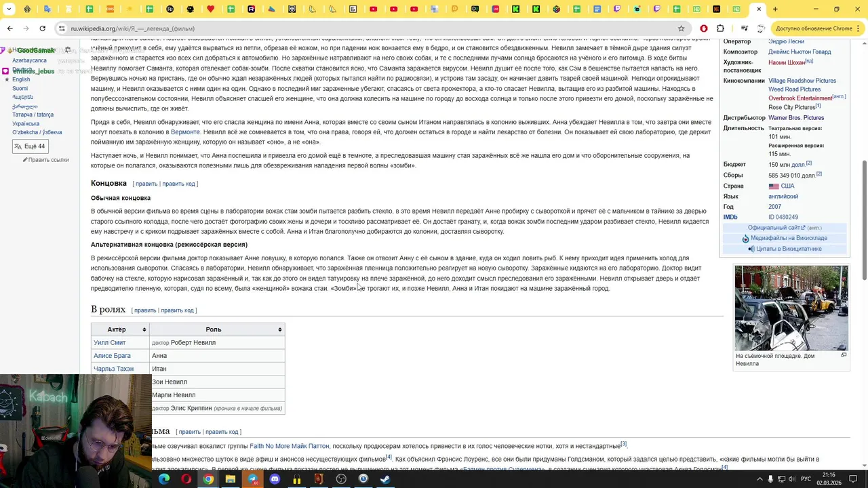Open the media controls toolbar icon
The height and width of the screenshot is (488, 868).
click(x=744, y=28)
